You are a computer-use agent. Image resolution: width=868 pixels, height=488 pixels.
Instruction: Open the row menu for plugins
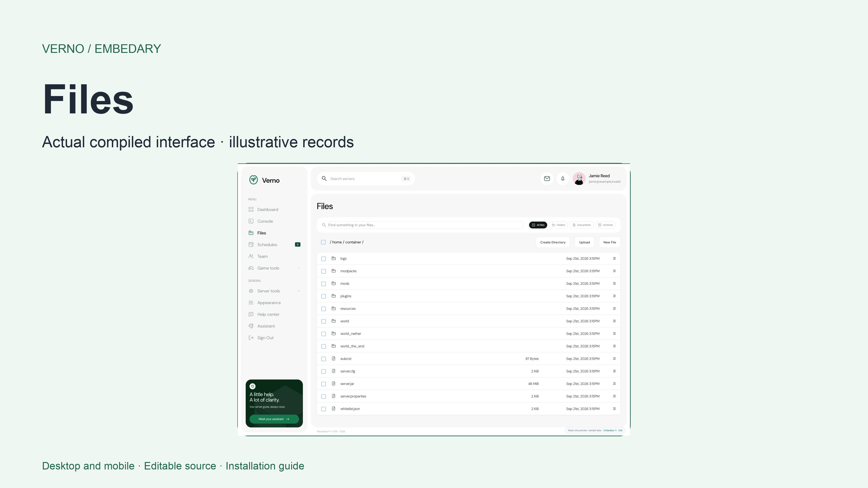[614, 296]
